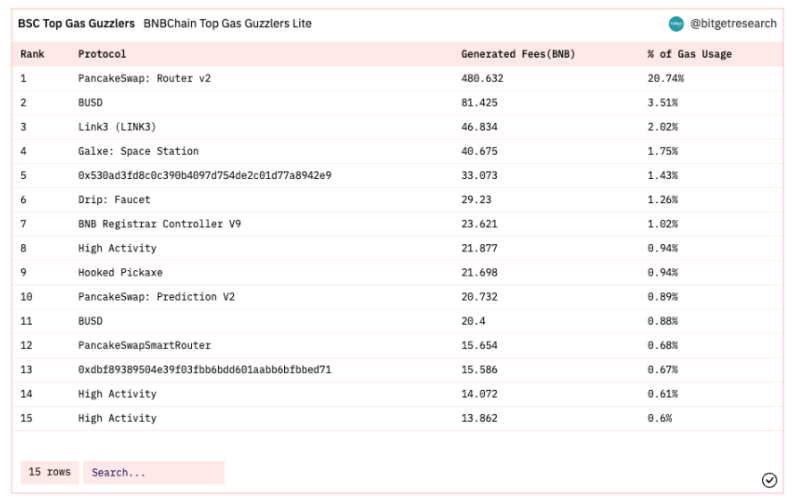Sort by the Rank column header
This screenshot has width=793, height=496.
click(x=32, y=54)
